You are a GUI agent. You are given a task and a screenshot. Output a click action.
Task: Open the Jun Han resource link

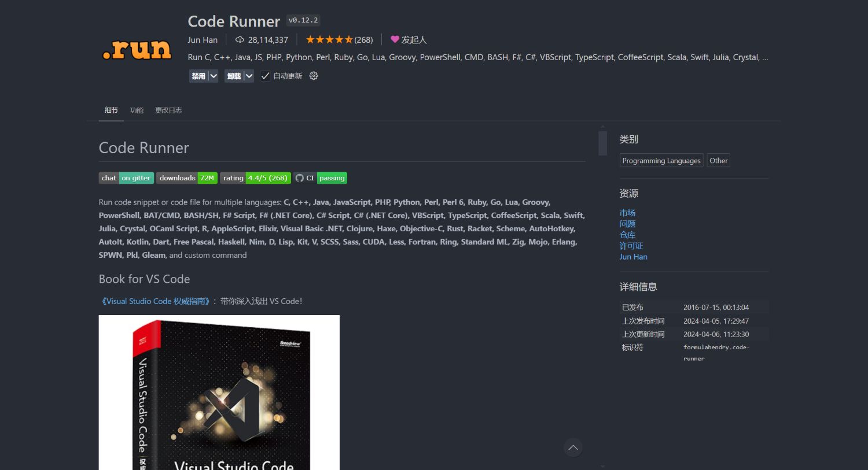[x=634, y=257]
